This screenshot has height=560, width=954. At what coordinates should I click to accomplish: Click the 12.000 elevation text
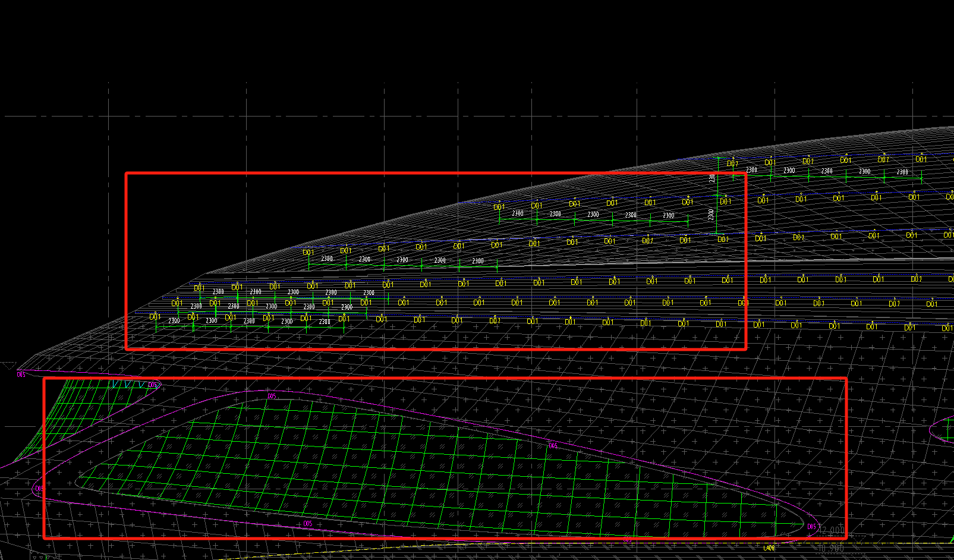coord(832,530)
